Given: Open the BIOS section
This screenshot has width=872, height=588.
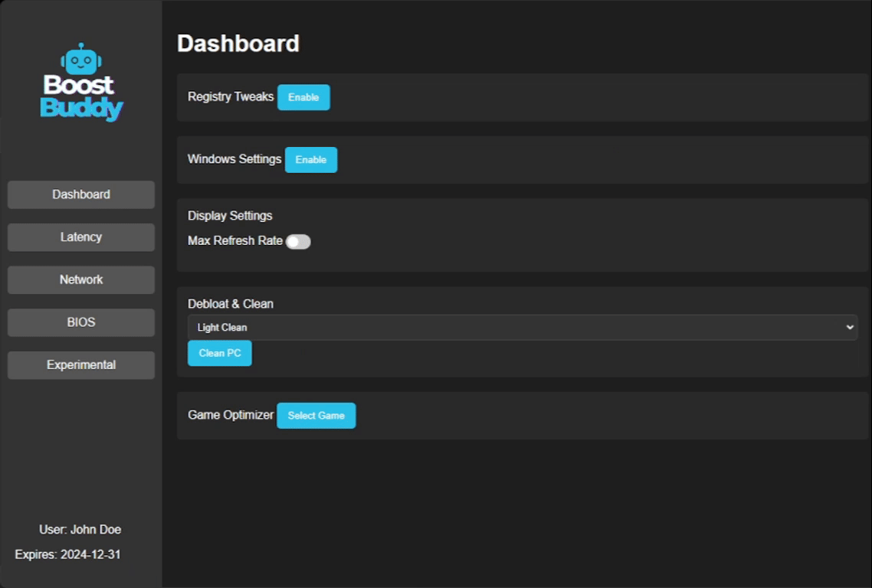Looking at the screenshot, I should point(81,322).
